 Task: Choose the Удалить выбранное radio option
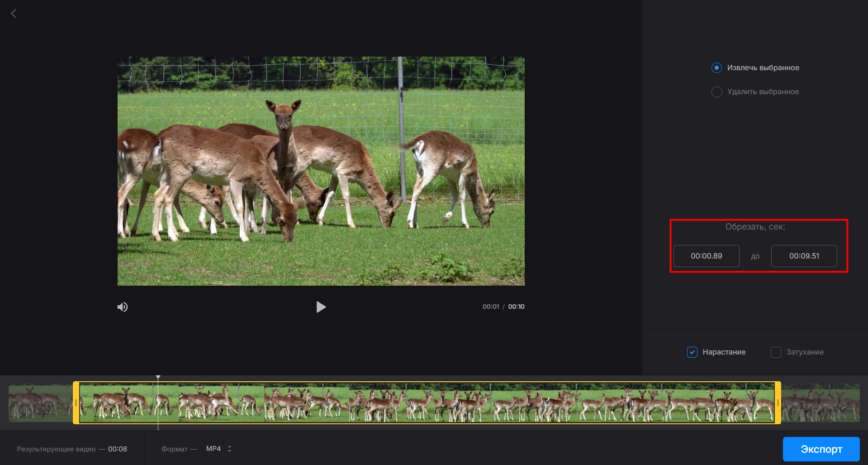pyautogui.click(x=716, y=92)
